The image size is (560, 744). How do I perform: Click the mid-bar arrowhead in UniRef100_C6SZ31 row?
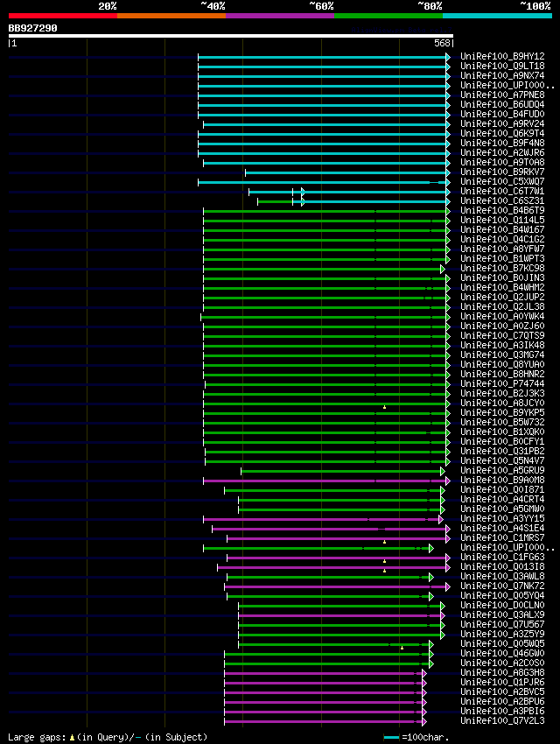tap(303, 201)
